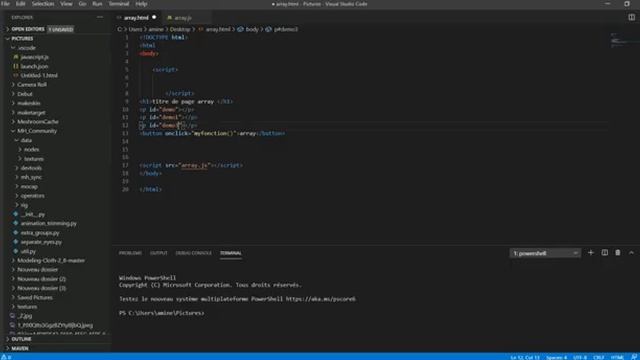Expand the devtools folder

[31, 168]
